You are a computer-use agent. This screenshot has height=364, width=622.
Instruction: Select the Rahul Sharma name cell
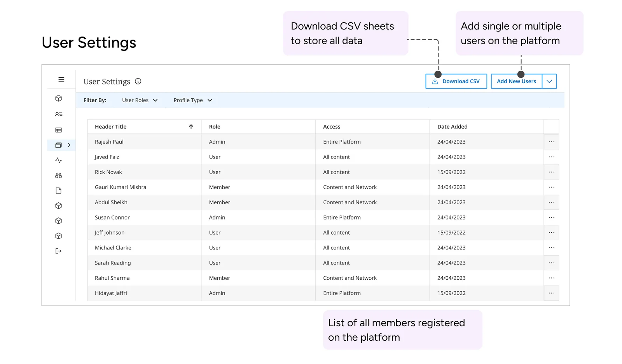(144, 278)
